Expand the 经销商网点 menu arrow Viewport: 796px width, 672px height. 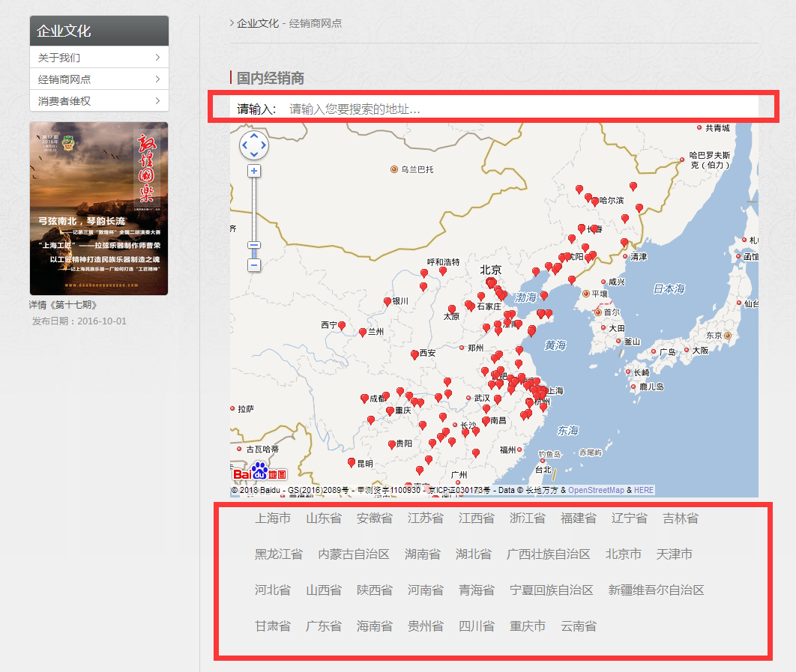(x=157, y=79)
